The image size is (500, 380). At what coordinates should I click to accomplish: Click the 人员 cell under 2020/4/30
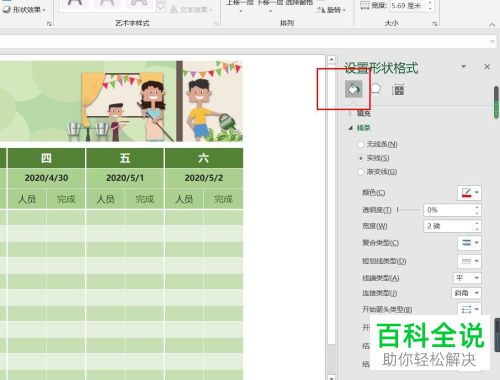click(27, 199)
